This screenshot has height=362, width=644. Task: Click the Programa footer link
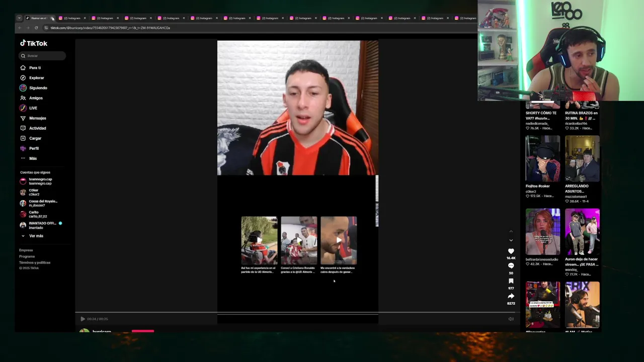coord(27,256)
